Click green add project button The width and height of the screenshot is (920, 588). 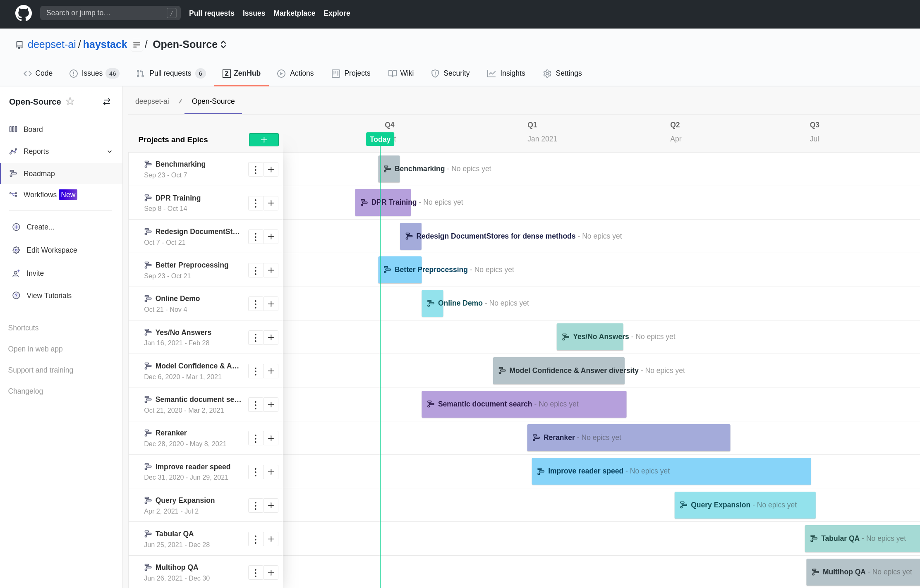264,140
